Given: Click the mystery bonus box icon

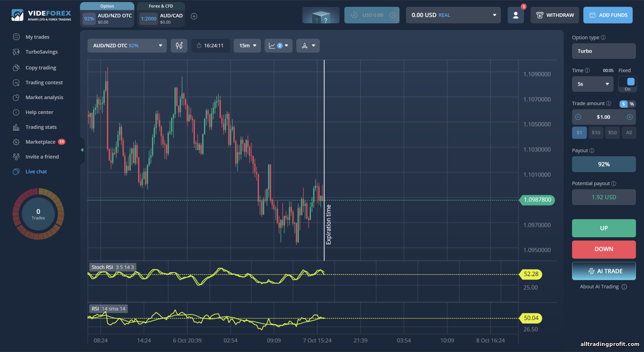Looking at the screenshot, I should click(x=321, y=15).
